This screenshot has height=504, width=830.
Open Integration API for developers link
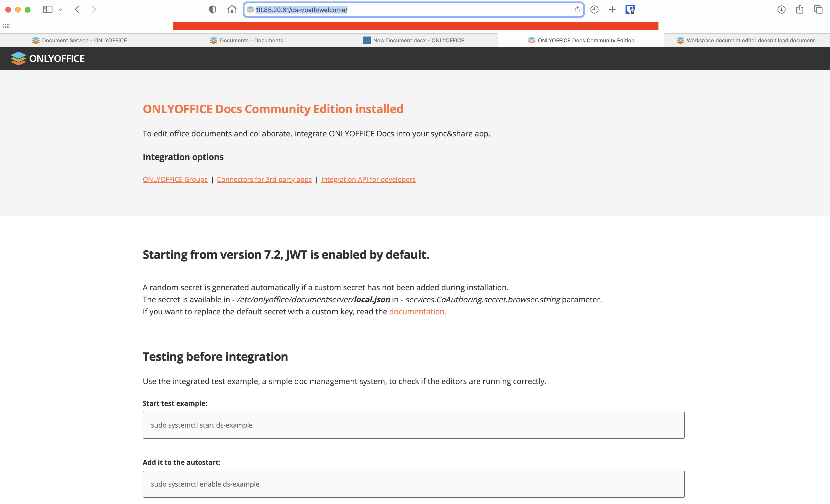tap(369, 179)
